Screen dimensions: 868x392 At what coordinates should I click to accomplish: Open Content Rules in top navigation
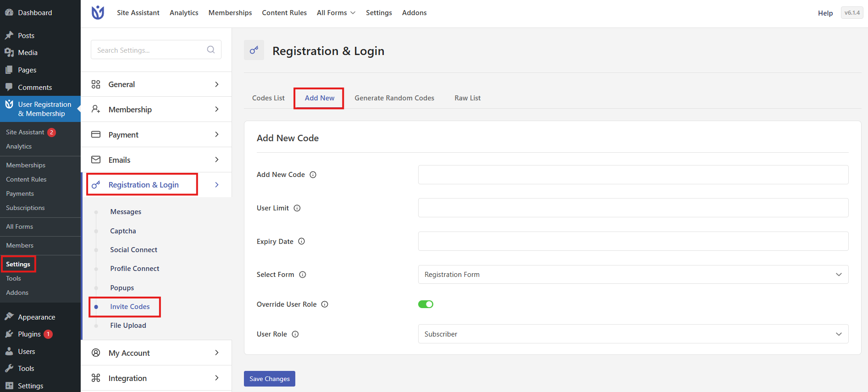tap(284, 13)
